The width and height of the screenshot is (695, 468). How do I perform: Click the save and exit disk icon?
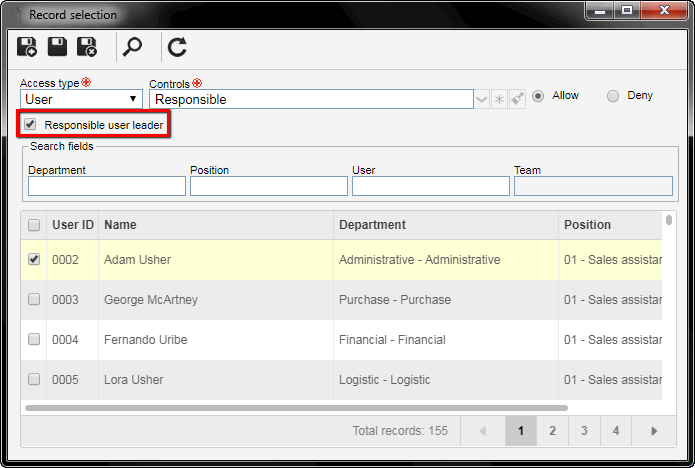click(x=87, y=47)
